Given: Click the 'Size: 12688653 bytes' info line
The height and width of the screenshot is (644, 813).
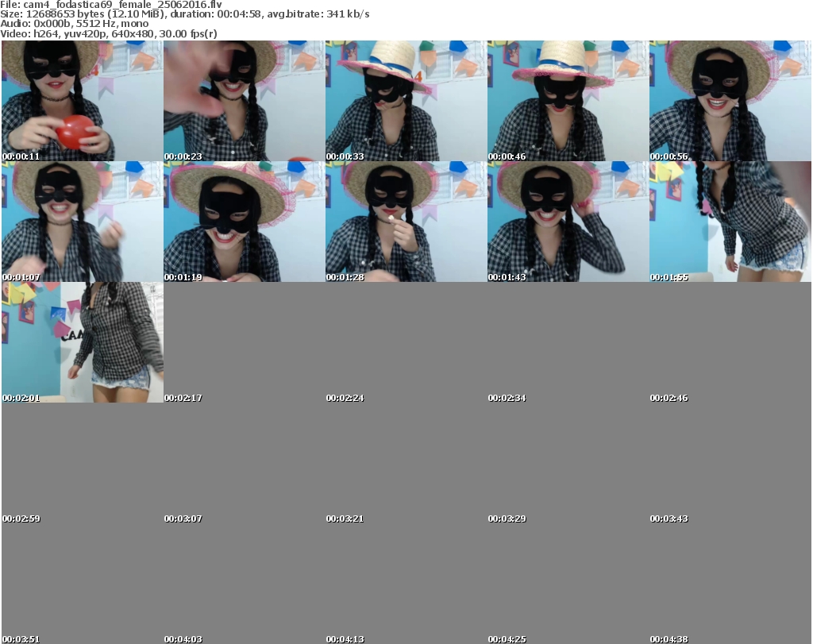Looking at the screenshot, I should tap(184, 14).
